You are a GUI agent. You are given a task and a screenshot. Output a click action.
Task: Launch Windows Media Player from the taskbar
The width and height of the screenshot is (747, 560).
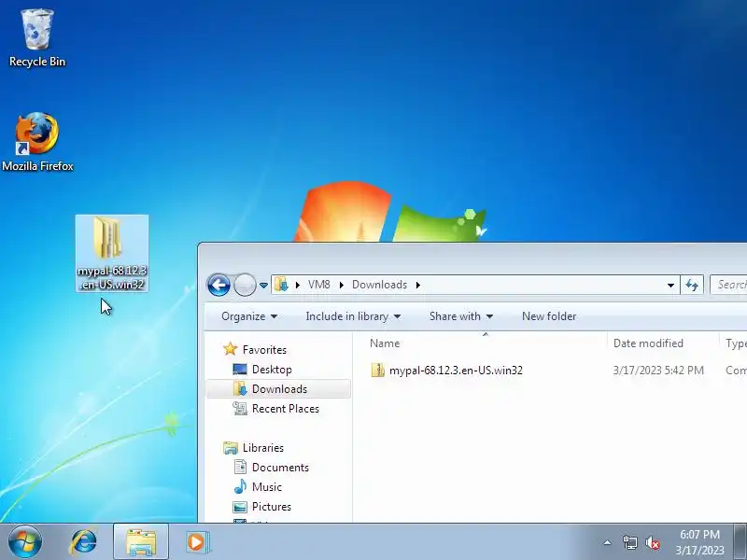197,542
